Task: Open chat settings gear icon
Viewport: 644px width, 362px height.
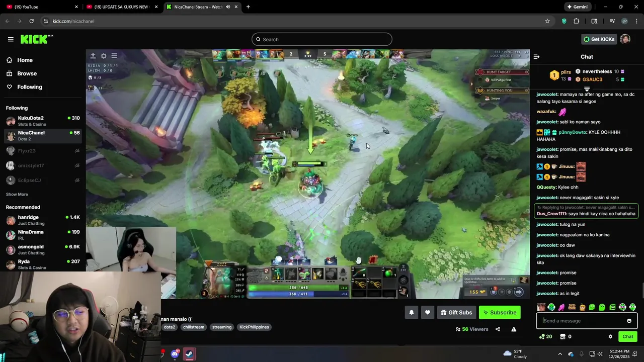Action: click(x=610, y=337)
